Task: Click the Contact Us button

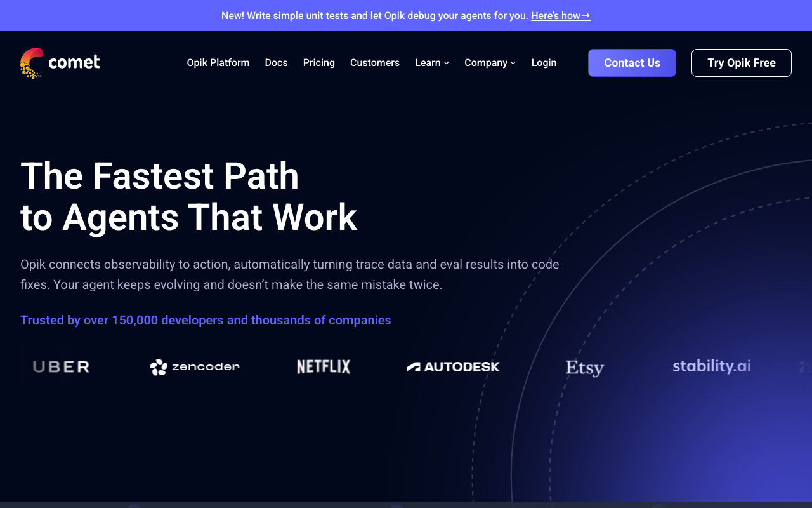Action: [632, 63]
